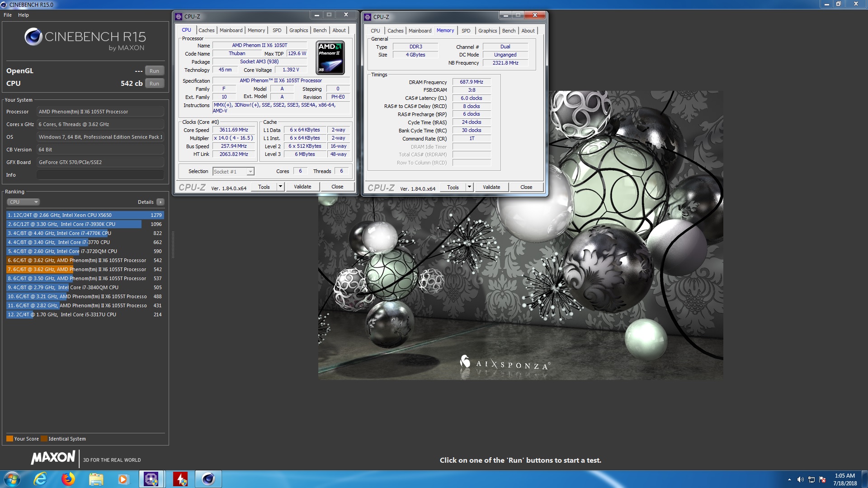The image size is (868, 488).
Task: Click the Info input field
Action: point(100,175)
